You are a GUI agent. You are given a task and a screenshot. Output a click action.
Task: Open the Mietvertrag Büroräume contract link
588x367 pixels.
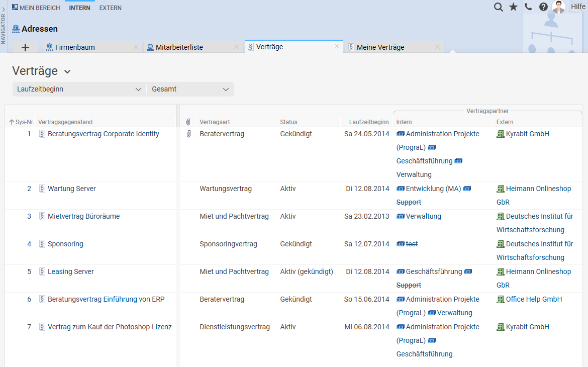(82, 216)
